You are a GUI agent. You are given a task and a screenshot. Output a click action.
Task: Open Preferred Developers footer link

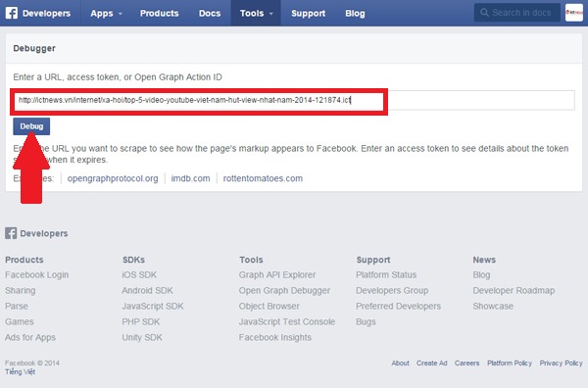[x=398, y=306]
